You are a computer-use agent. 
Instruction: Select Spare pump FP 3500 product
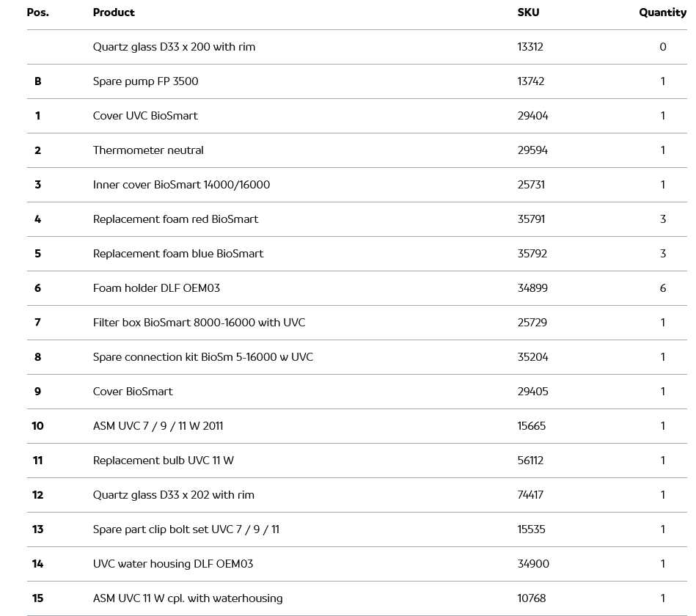point(145,81)
